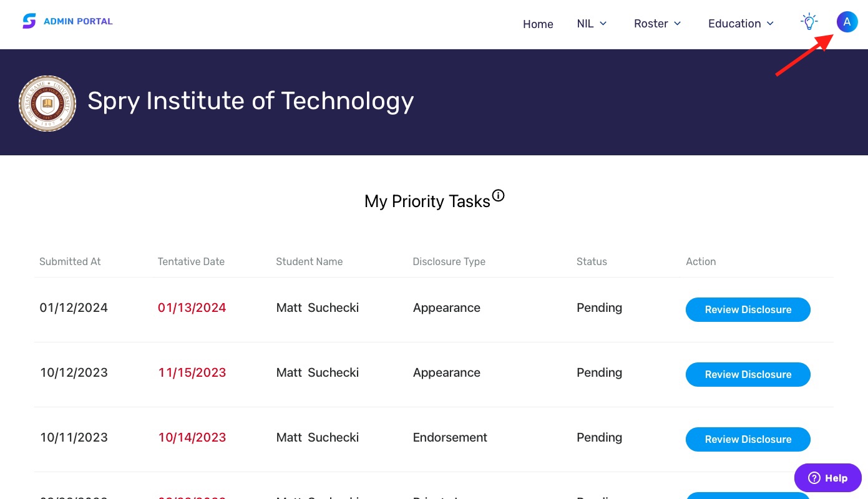Select the red 01/13/2024 tentative date

click(x=192, y=308)
